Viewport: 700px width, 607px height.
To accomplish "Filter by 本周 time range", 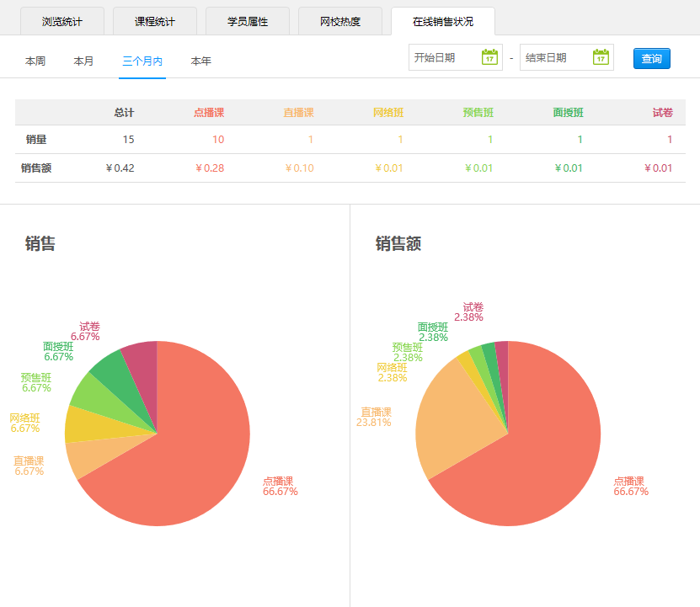I will tap(35, 61).
